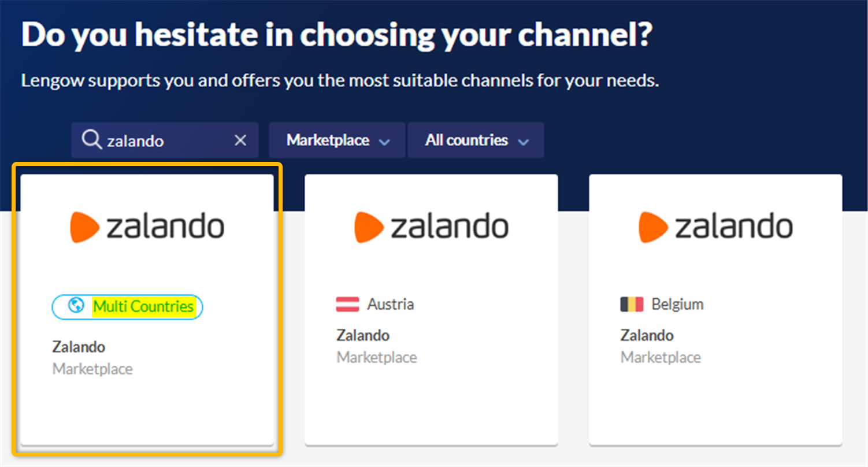
Task: Open the Marketplace filter dropdown
Action: point(337,140)
